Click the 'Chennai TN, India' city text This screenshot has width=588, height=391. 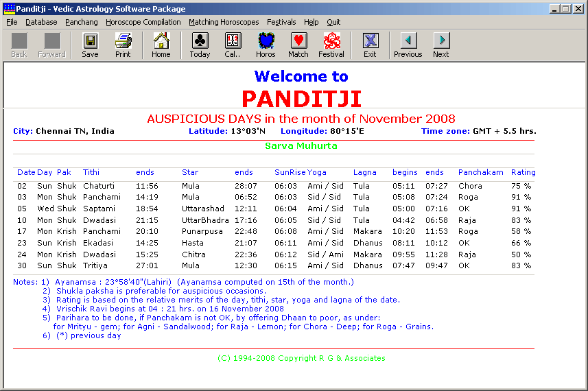click(x=75, y=131)
